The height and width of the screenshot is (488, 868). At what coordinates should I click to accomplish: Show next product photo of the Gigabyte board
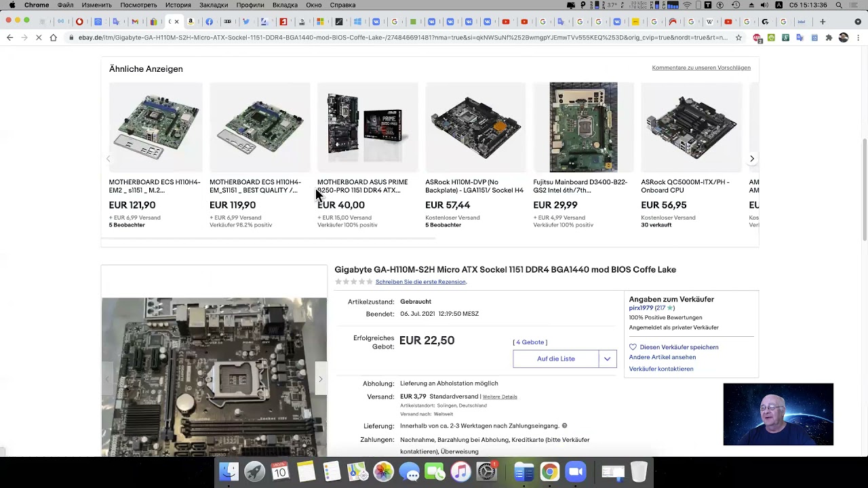tap(320, 380)
